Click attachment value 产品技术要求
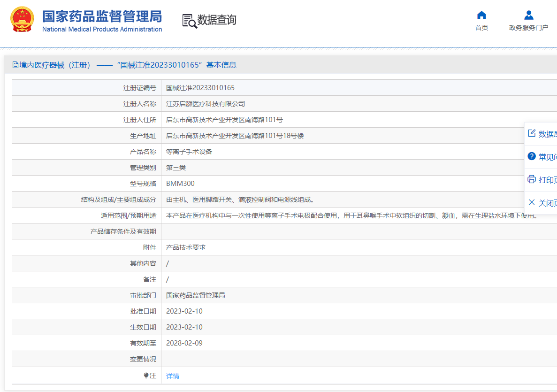 (x=186, y=248)
